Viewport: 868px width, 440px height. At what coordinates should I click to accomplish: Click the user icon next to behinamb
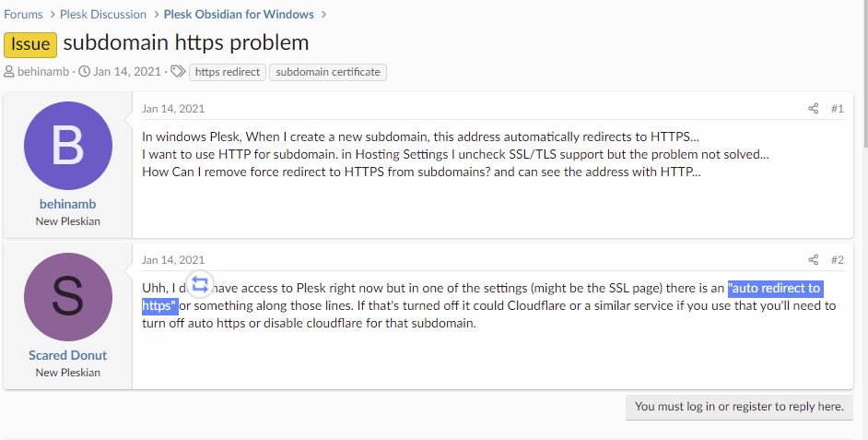tap(9, 72)
